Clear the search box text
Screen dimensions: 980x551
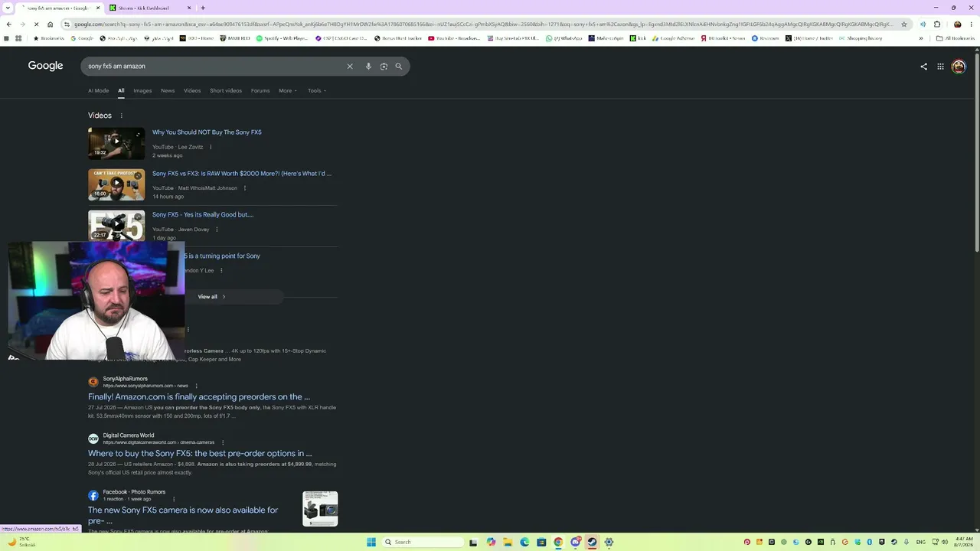point(350,67)
